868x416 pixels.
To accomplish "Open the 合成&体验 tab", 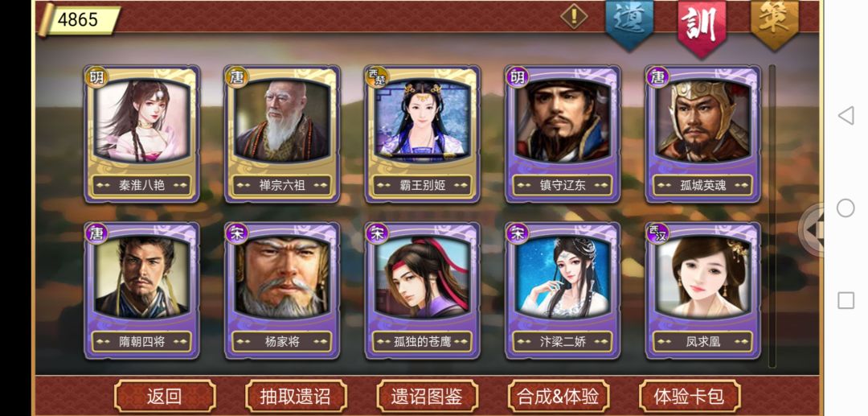I will pyautogui.click(x=558, y=397).
